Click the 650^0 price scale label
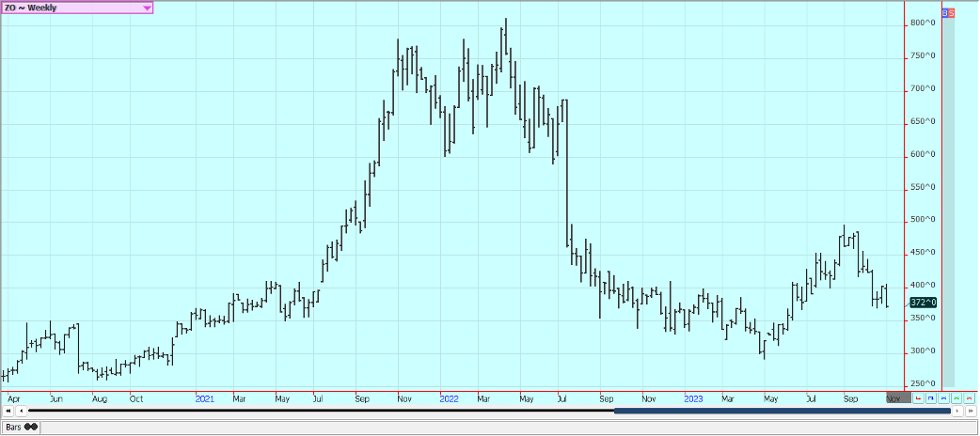 click(x=924, y=121)
